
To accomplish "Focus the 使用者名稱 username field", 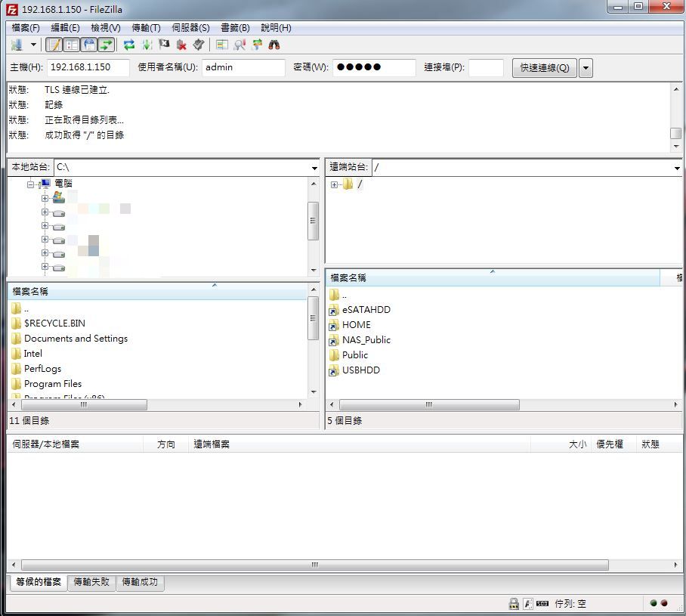I will 243,67.
